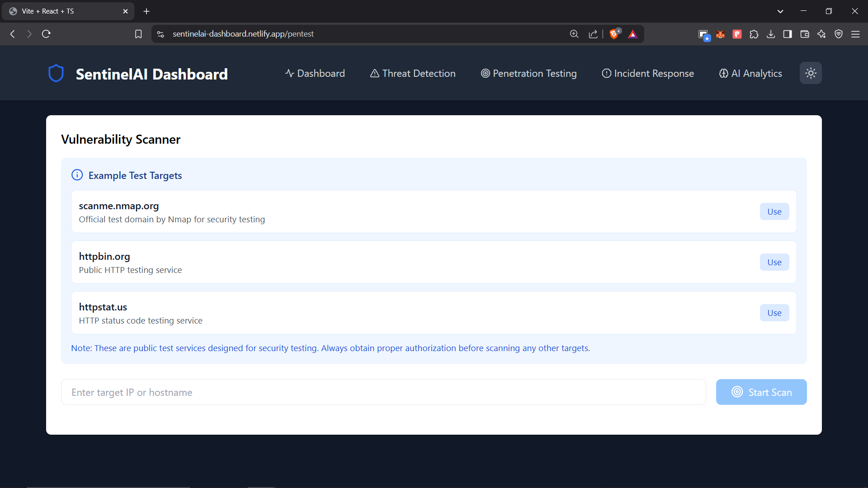Open the tab search dropdown
This screenshot has height=488, width=868.
780,11
